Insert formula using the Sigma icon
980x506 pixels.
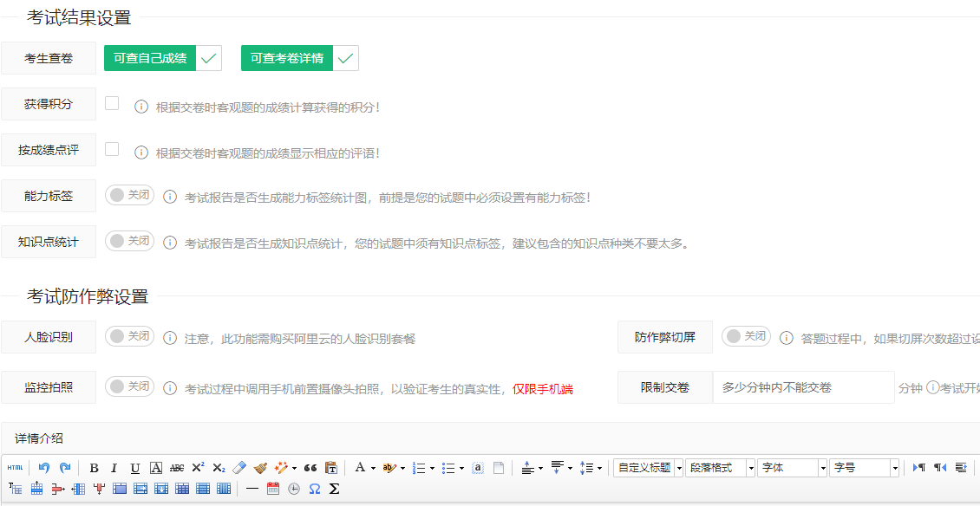tap(335, 489)
